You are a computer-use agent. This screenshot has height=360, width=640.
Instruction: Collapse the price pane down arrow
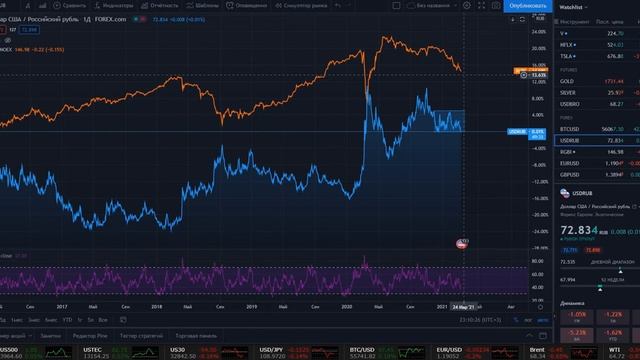click(x=513, y=19)
